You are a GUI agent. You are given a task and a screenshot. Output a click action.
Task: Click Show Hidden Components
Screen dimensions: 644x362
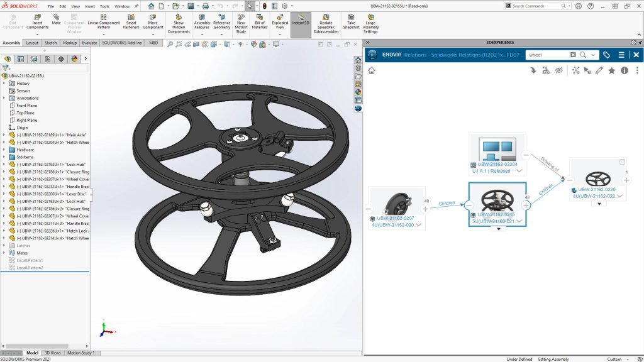click(179, 24)
